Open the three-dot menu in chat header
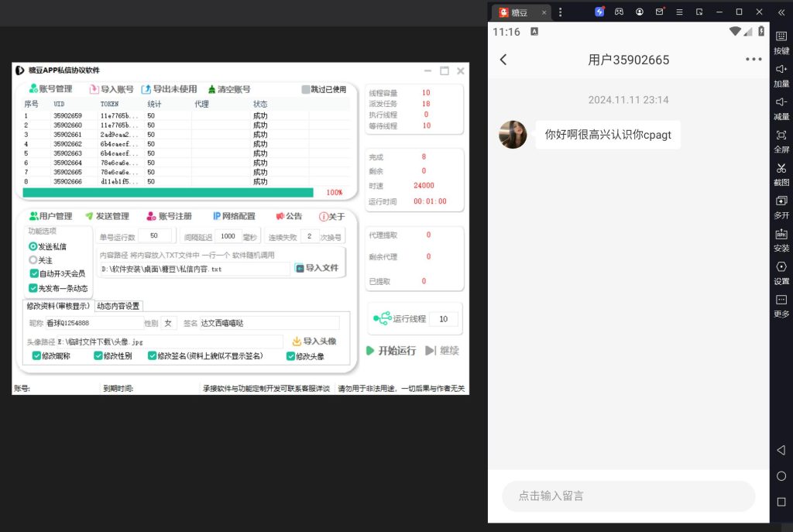This screenshot has height=532, width=793. pyautogui.click(x=753, y=60)
